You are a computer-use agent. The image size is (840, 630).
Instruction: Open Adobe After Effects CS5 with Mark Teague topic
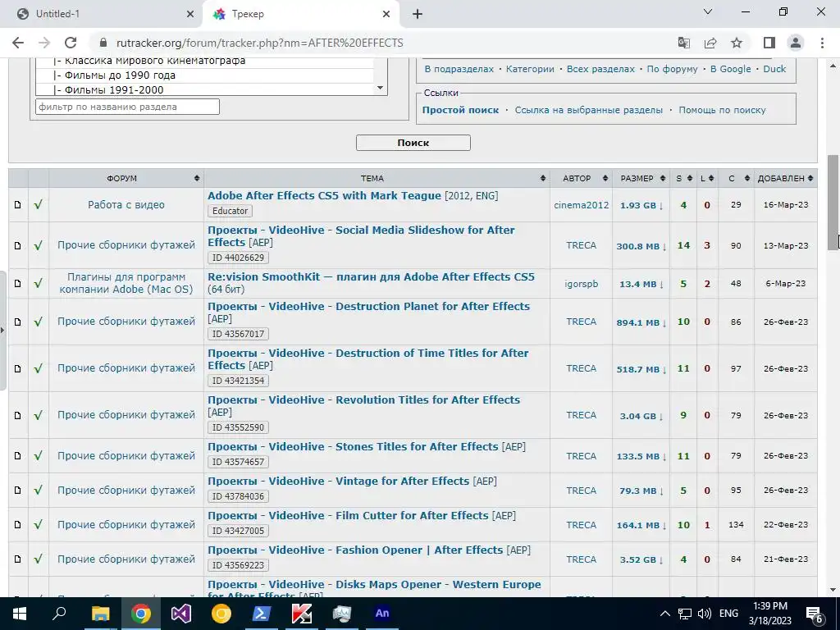(x=324, y=195)
